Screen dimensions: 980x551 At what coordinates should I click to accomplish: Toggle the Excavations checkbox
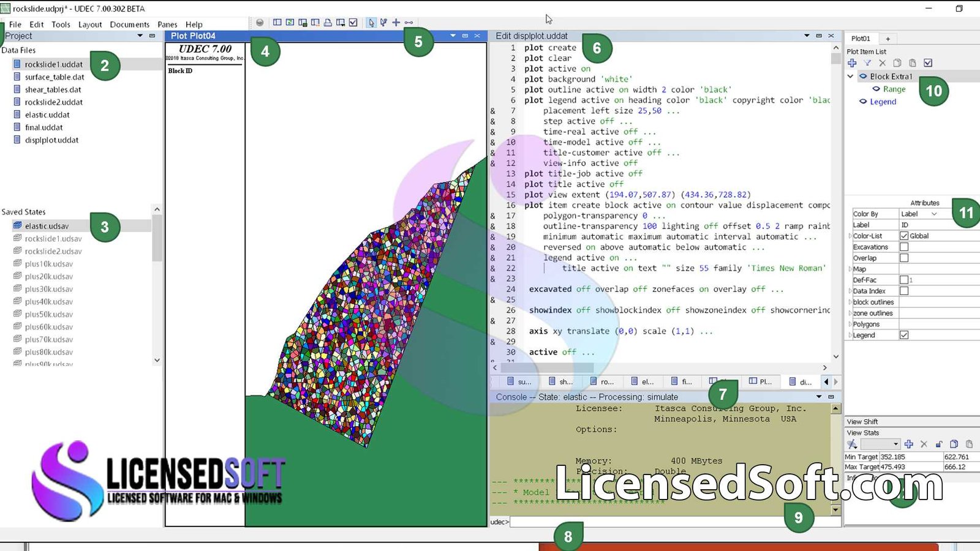pos(904,247)
